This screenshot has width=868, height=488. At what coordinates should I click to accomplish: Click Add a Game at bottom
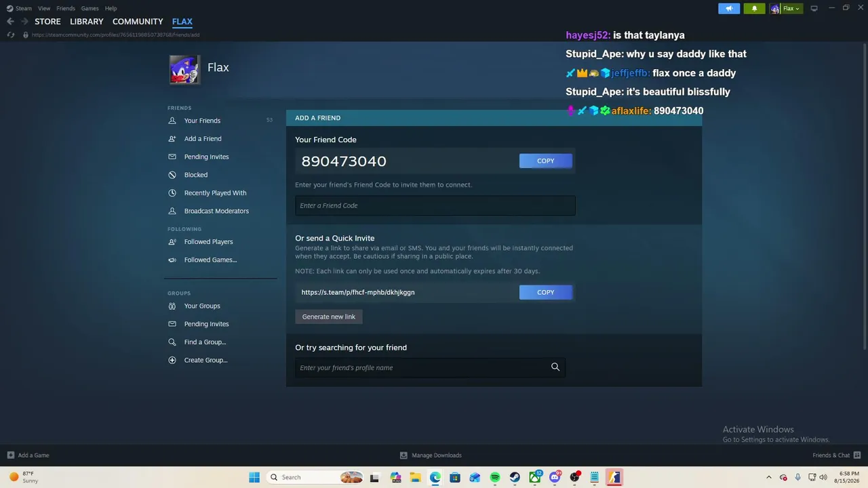(28, 455)
